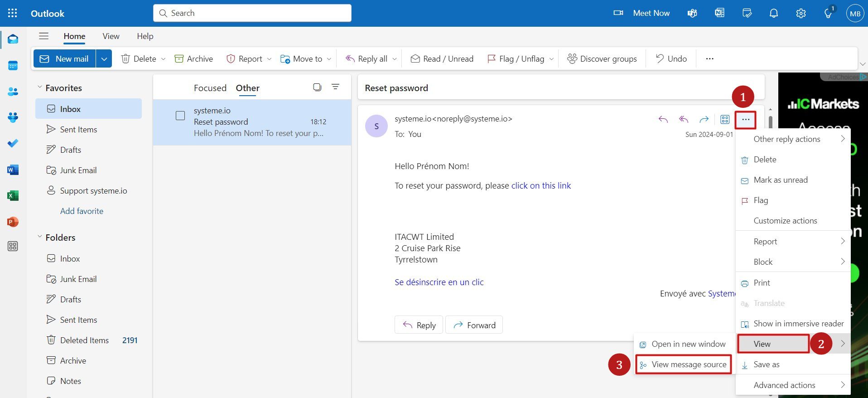This screenshot has width=868, height=398.
Task: Open the Word app icon in sidebar
Action: pos(13,170)
